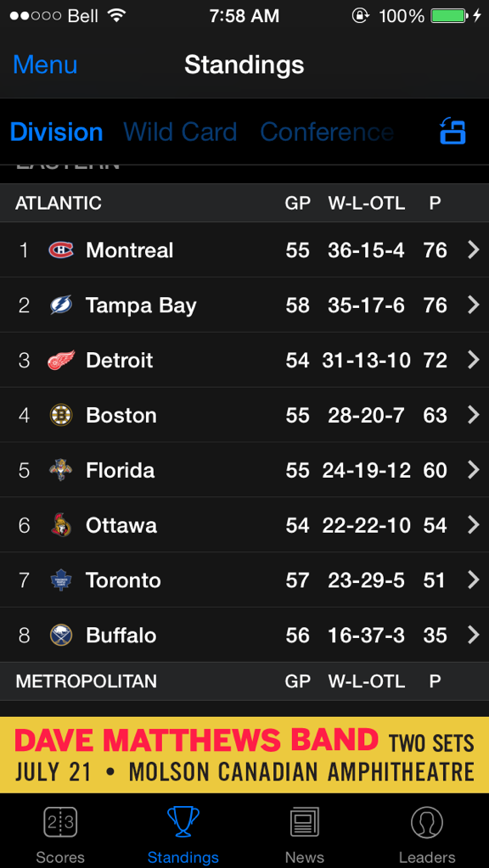Screen dimensions: 489x868
Task: Switch to the Conference standings tab
Action: pyautogui.click(x=327, y=132)
